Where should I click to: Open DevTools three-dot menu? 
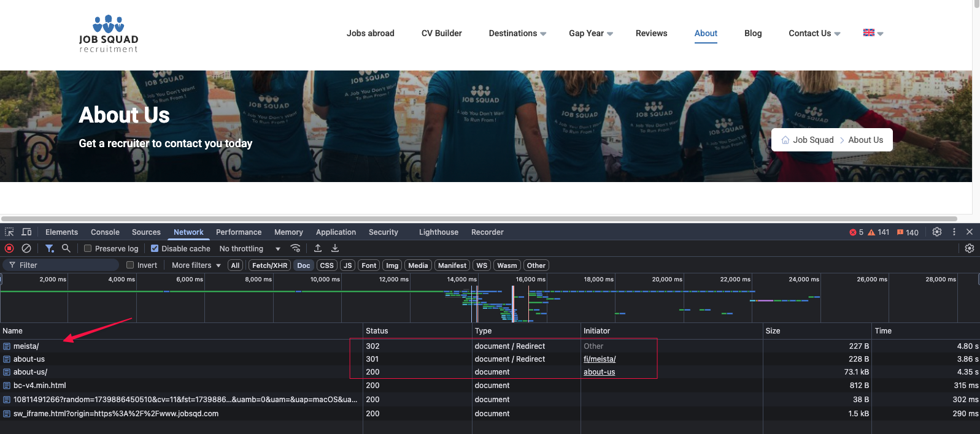[x=954, y=232]
